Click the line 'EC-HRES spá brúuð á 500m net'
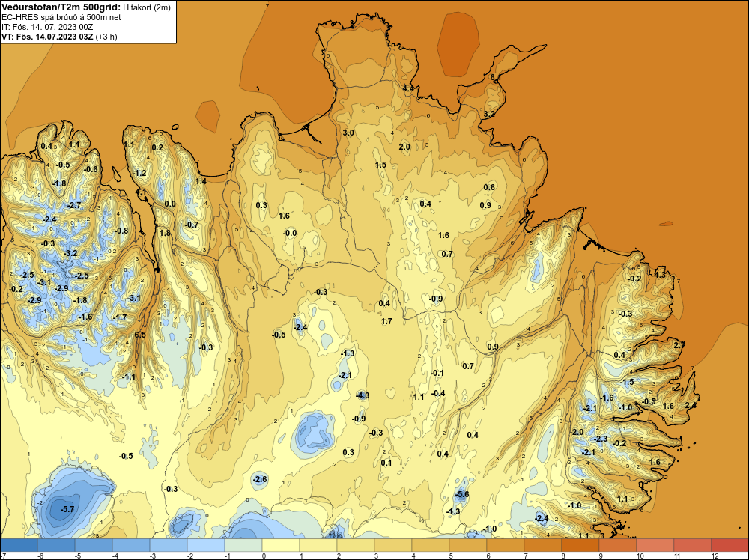This screenshot has height=560, width=749. 61,17
